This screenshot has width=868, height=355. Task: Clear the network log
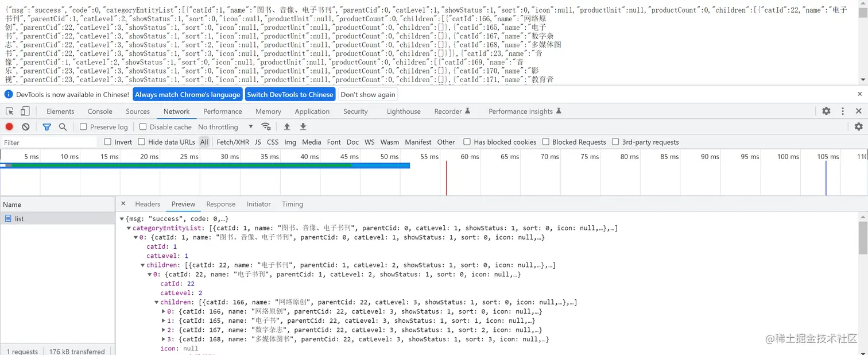25,127
